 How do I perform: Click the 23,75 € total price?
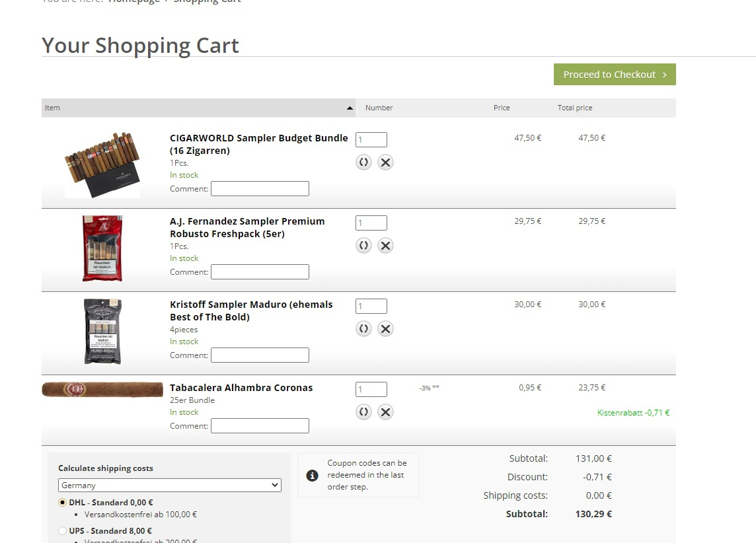point(592,388)
